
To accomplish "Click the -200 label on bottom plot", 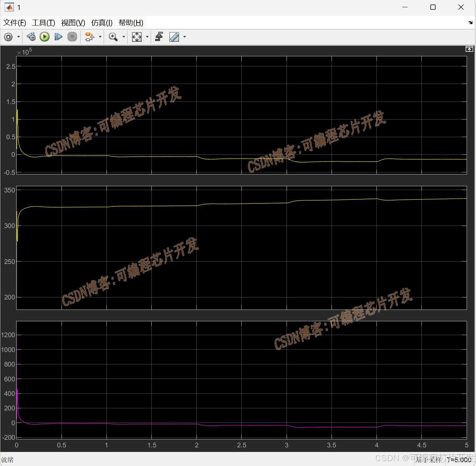I will (8, 438).
